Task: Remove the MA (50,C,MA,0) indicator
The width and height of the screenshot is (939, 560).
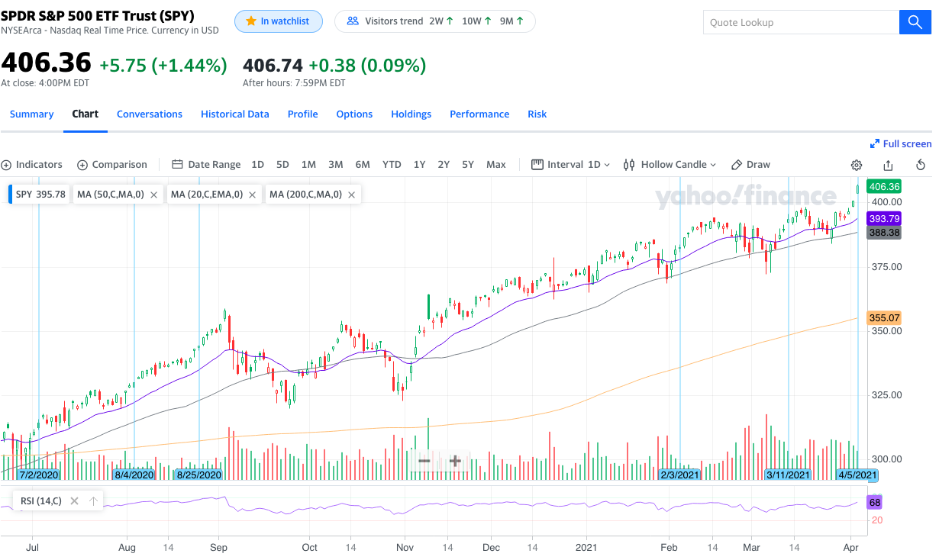Action: (x=153, y=195)
